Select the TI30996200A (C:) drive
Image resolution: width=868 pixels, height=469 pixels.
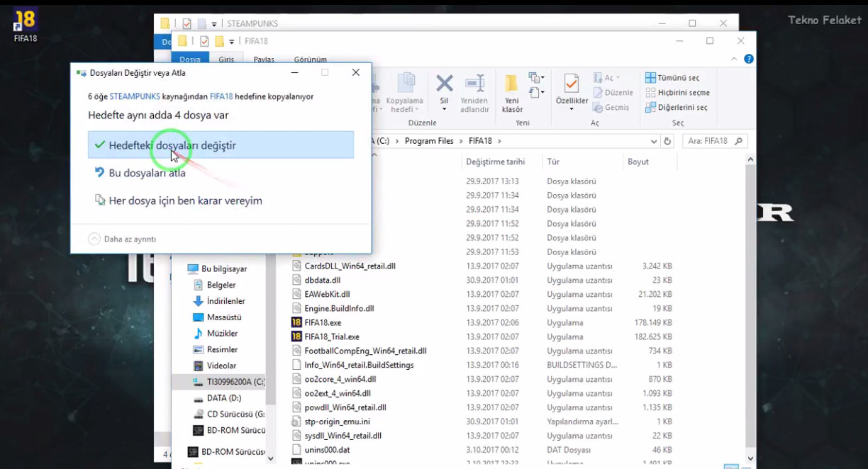point(219,382)
